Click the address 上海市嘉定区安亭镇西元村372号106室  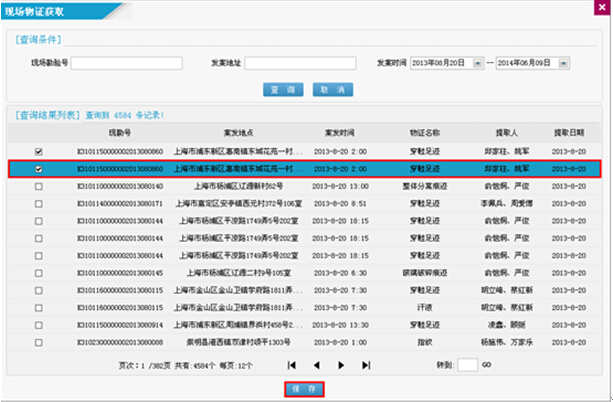point(238,203)
